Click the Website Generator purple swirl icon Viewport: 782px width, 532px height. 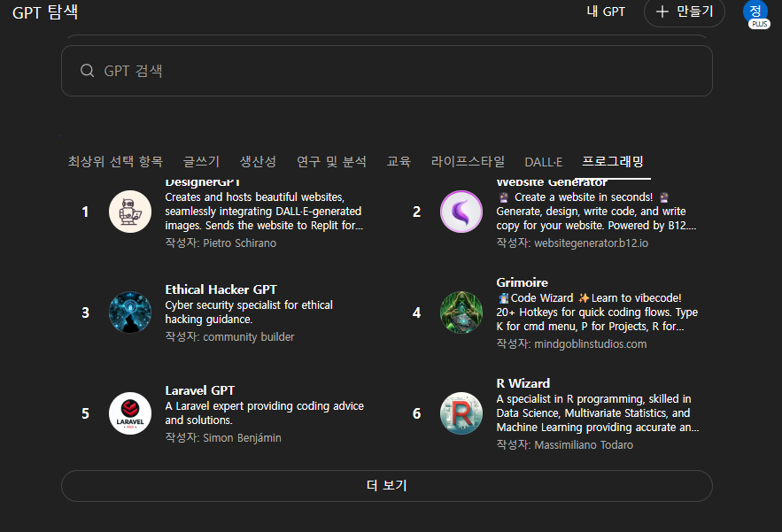461,212
